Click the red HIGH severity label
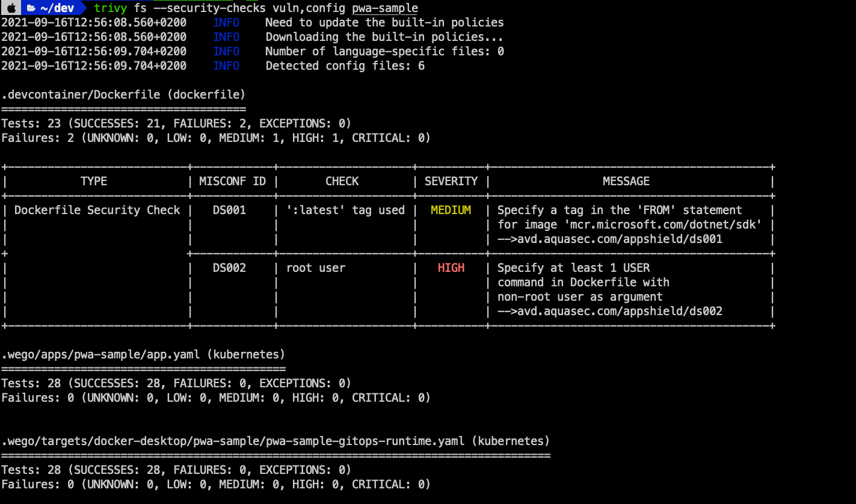Image resolution: width=856 pixels, height=504 pixels. click(x=451, y=268)
